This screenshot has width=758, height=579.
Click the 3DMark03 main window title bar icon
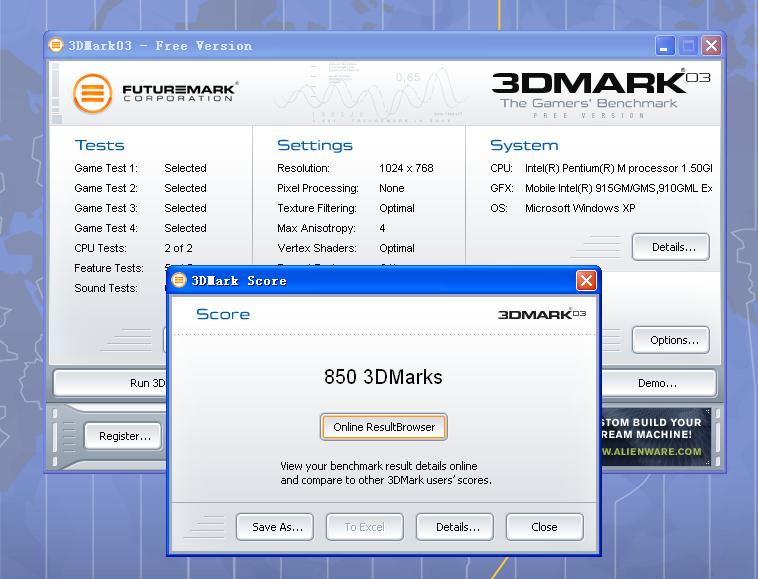tap(56, 45)
